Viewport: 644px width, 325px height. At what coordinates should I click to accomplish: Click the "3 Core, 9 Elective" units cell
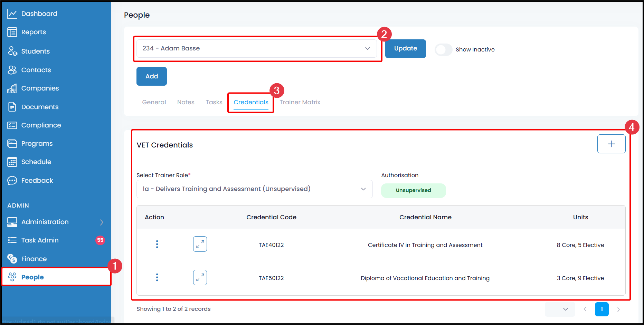580,278
